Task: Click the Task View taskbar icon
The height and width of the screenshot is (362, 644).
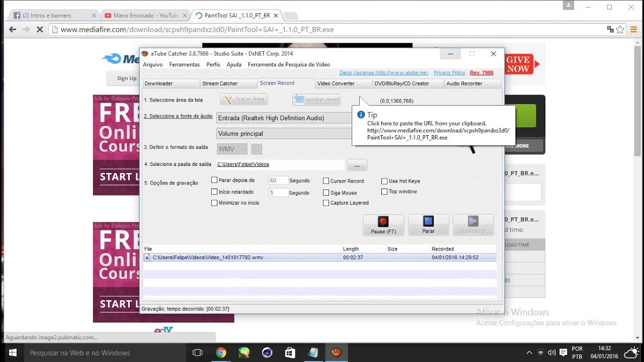Action: pyautogui.click(x=198, y=353)
